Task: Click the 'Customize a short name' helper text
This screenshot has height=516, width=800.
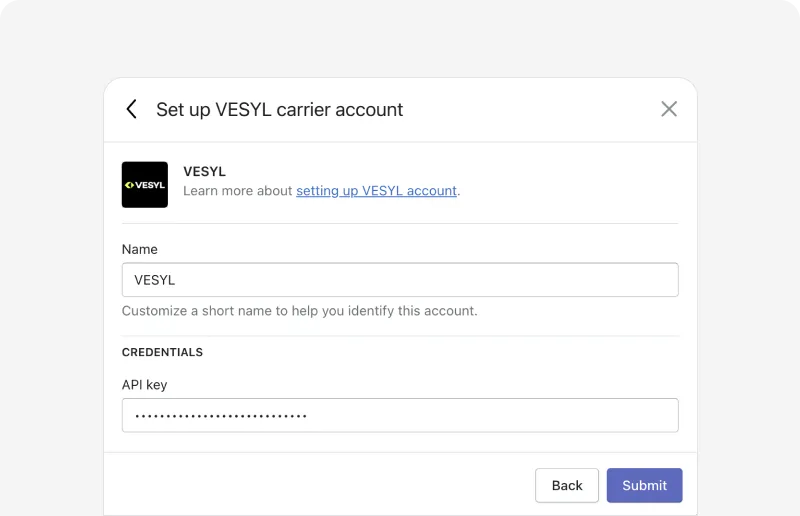Action: [x=299, y=311]
